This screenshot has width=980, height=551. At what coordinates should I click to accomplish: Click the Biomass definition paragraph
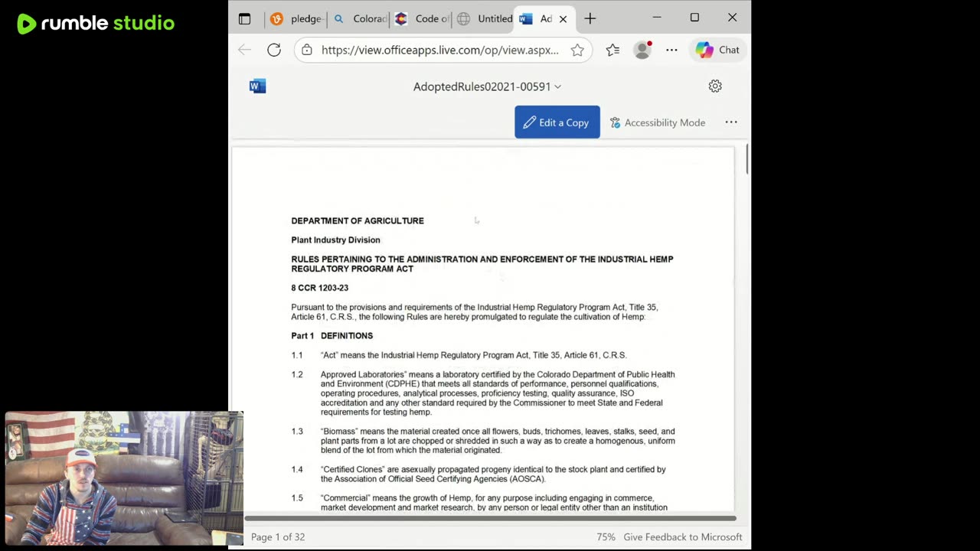[x=498, y=441]
